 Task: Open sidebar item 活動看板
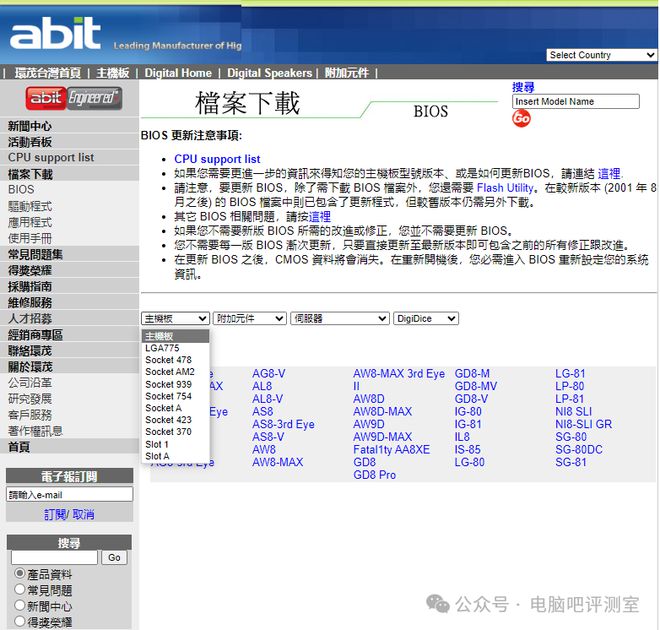pyautogui.click(x=30, y=142)
